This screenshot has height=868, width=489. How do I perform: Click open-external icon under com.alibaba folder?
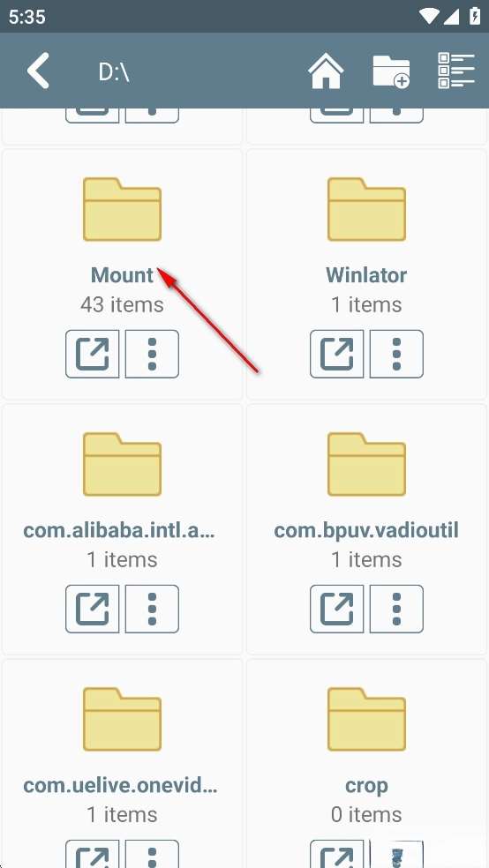[93, 609]
